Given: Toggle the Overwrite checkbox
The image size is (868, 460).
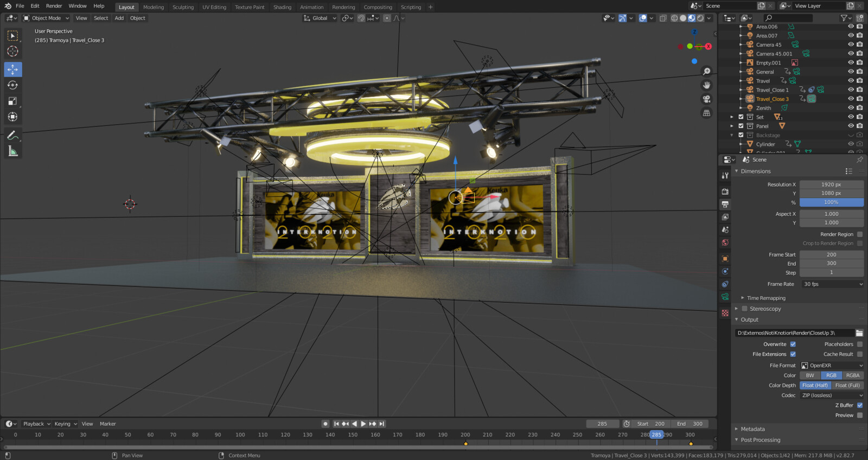Looking at the screenshot, I should 793,344.
